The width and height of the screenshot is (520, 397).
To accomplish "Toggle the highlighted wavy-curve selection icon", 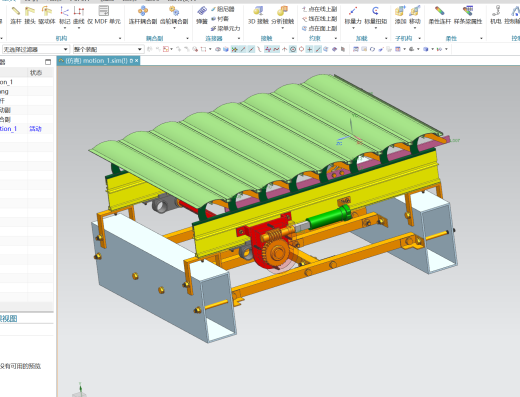I will 276,49.
